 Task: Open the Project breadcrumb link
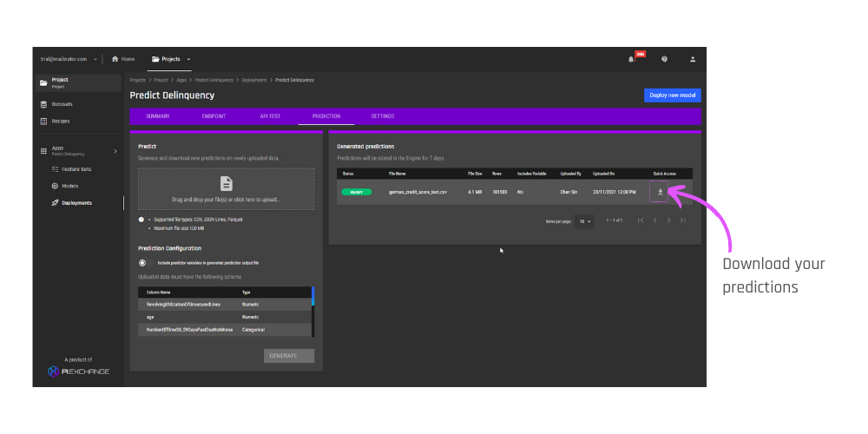(161, 80)
